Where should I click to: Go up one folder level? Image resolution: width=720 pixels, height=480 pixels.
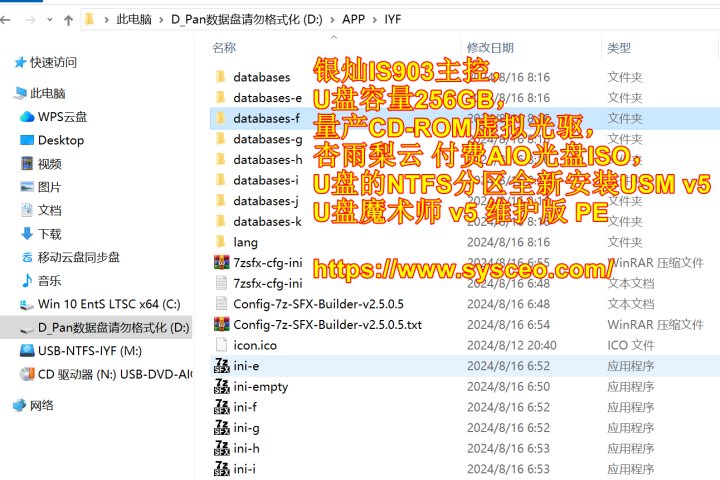(x=68, y=20)
